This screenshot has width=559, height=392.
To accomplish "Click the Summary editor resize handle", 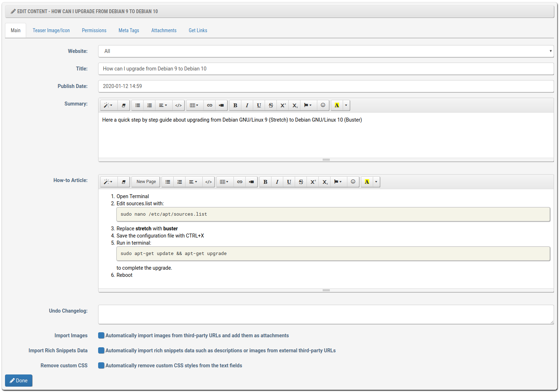I will (326, 160).
